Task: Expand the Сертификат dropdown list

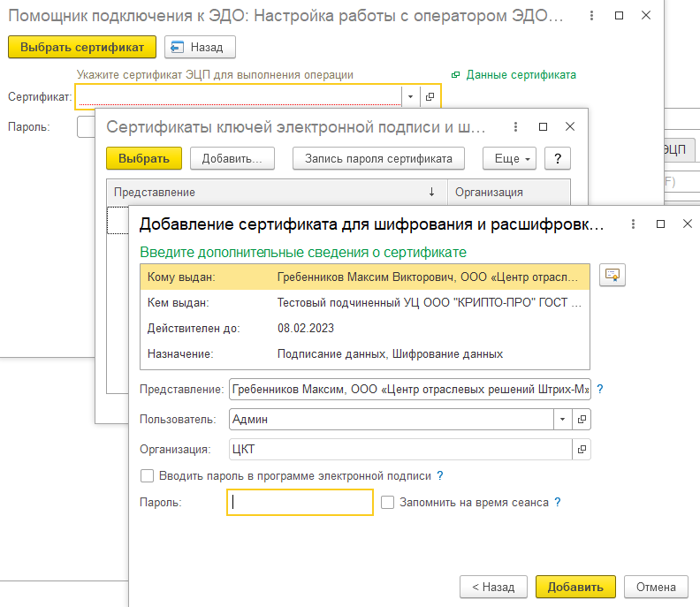Action: 411,96
